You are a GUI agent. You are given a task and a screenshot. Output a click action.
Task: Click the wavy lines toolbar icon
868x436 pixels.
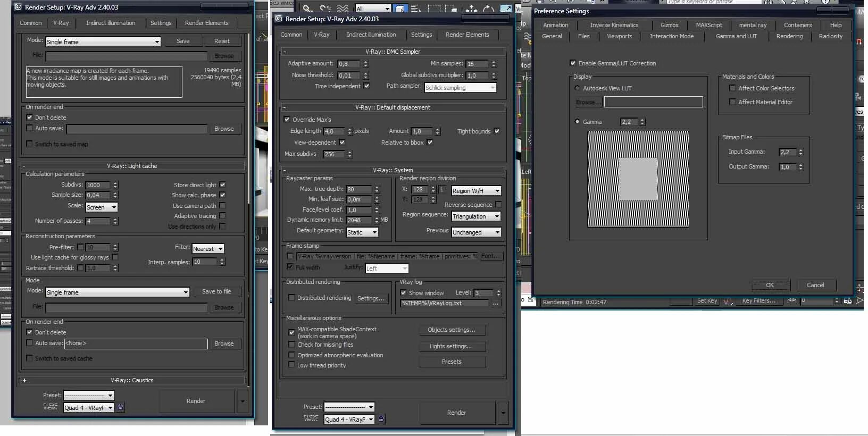pos(343,9)
